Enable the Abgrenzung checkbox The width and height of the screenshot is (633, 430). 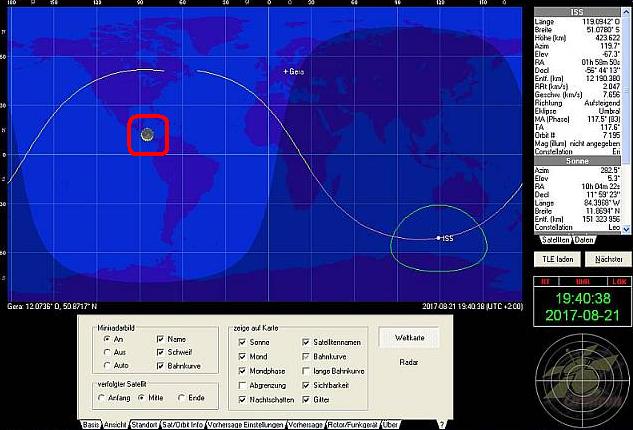(x=242, y=384)
